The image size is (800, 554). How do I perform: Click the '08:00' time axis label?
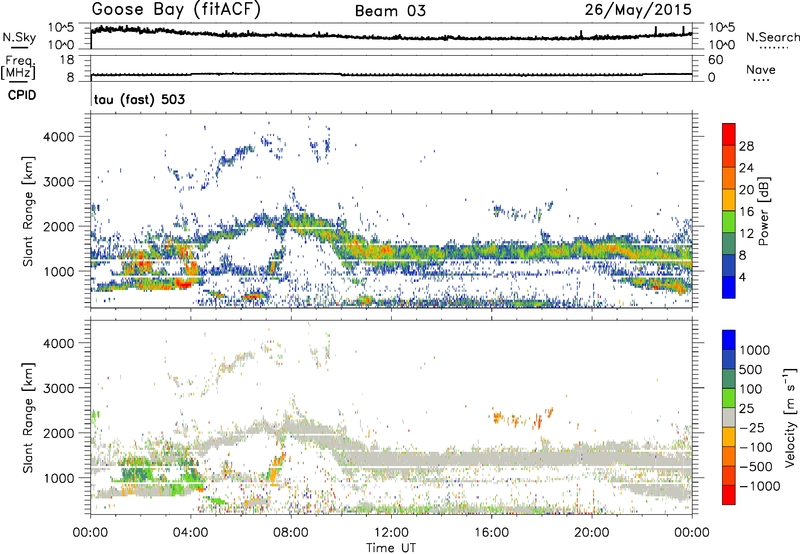pos(291,533)
